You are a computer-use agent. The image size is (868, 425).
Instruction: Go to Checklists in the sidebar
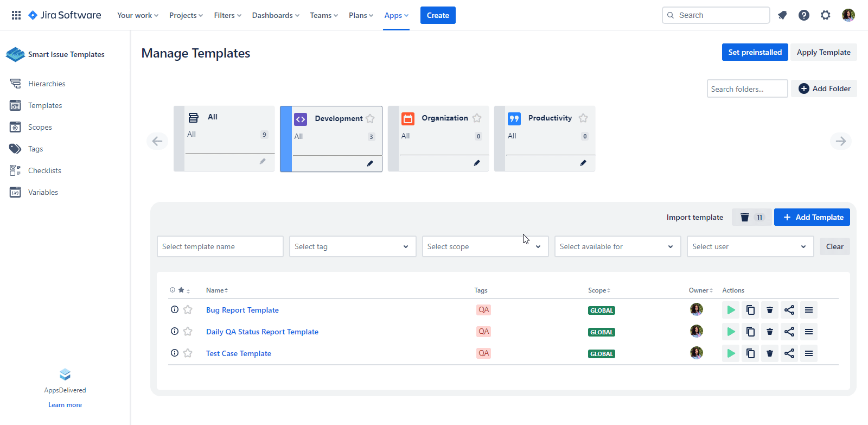[x=44, y=170]
